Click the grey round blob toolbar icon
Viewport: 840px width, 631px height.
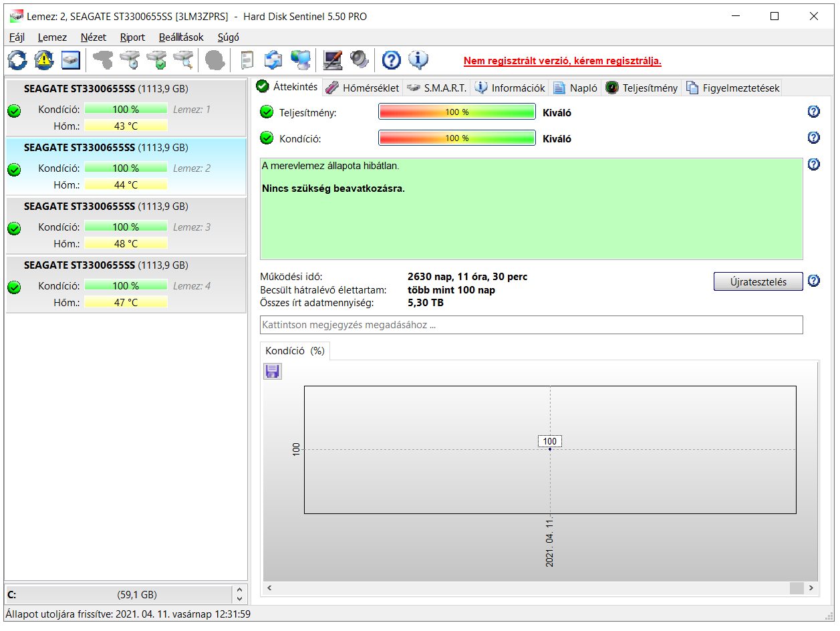(215, 60)
